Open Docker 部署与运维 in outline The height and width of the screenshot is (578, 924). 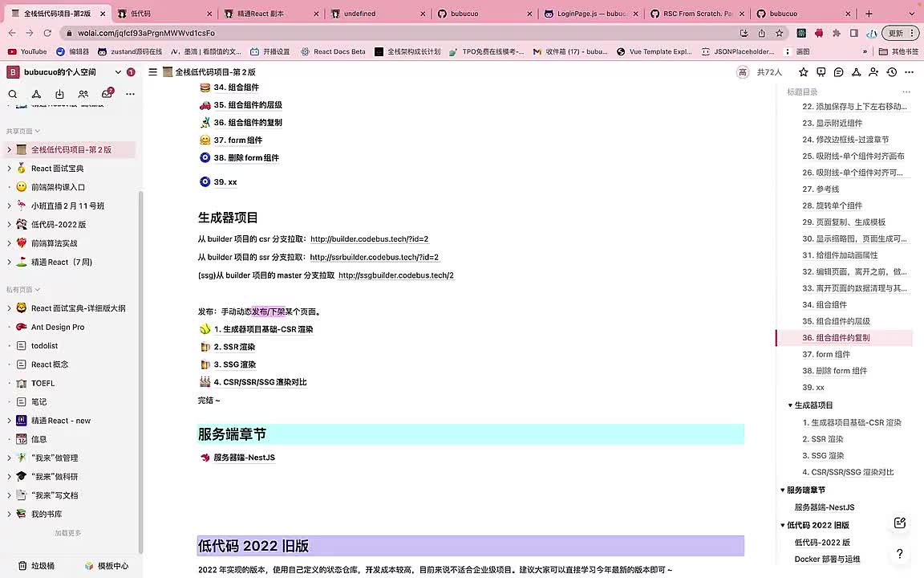point(828,559)
